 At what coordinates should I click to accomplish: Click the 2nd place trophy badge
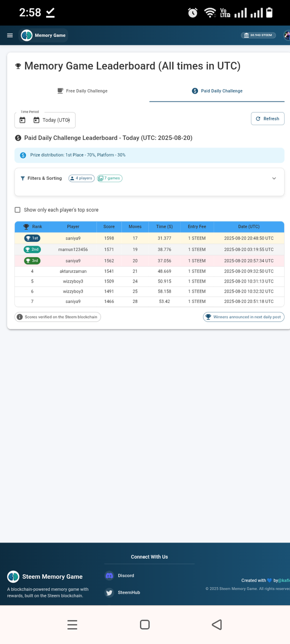point(32,250)
